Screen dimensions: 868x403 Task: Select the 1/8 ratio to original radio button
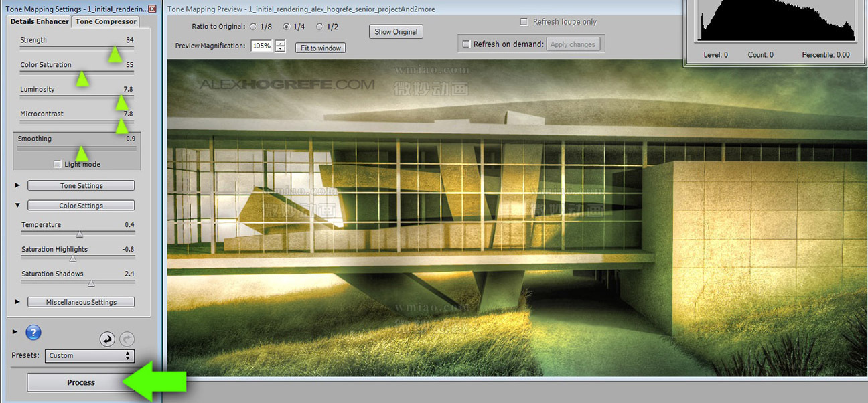[253, 27]
